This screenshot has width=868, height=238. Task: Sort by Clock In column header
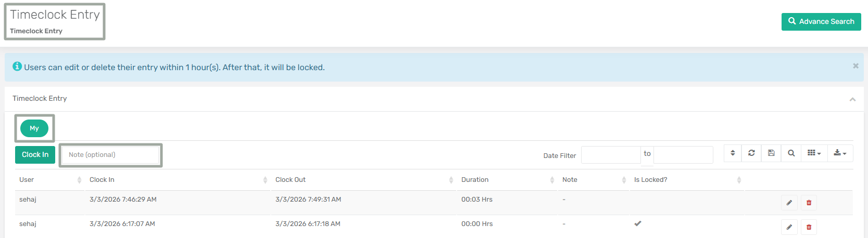[102, 180]
